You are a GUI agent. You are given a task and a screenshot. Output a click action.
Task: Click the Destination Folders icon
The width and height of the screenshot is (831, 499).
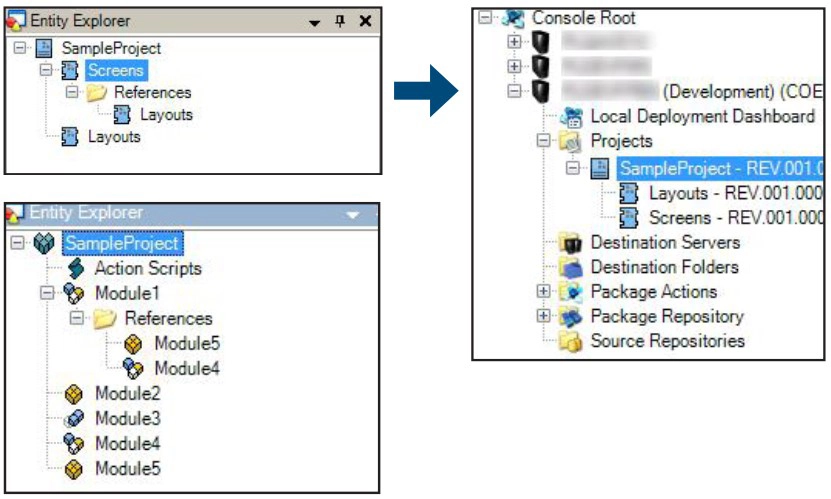coord(572,267)
